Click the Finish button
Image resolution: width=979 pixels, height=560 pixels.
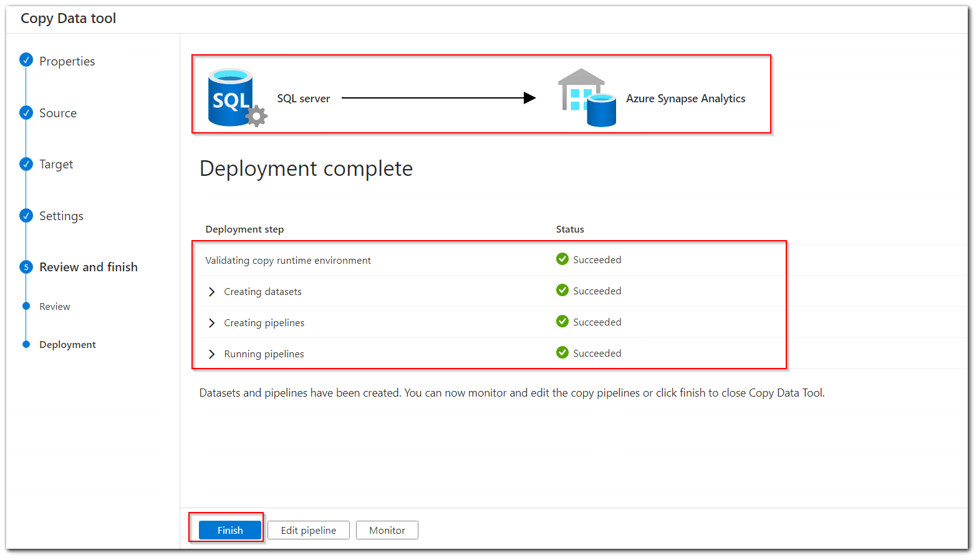(x=230, y=530)
